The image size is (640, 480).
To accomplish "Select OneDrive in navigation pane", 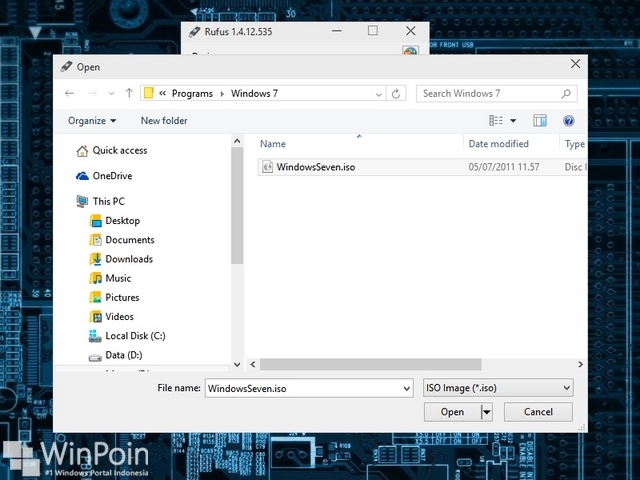I will coord(112,176).
